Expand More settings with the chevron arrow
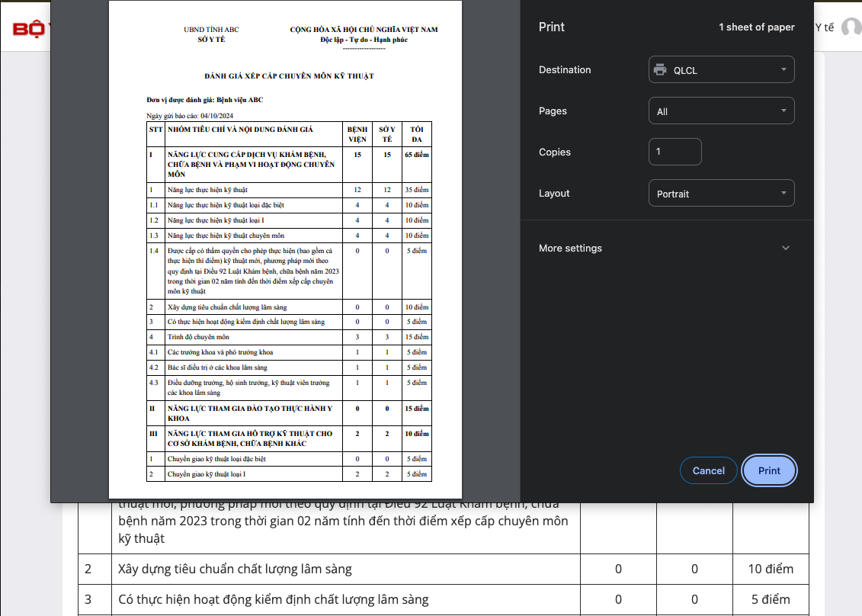 (786, 249)
